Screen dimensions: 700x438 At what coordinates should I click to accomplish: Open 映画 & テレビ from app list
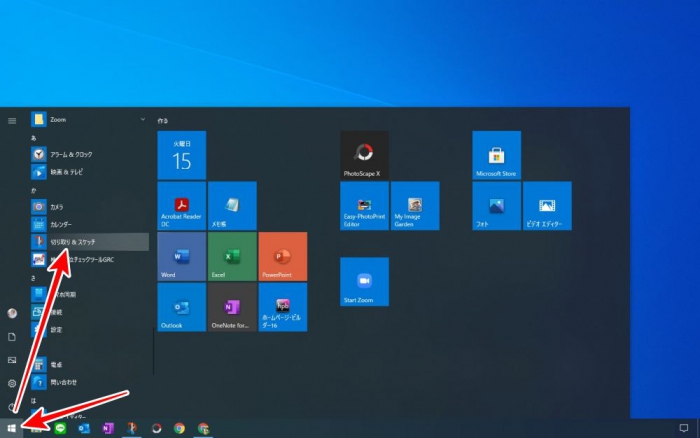(89, 172)
